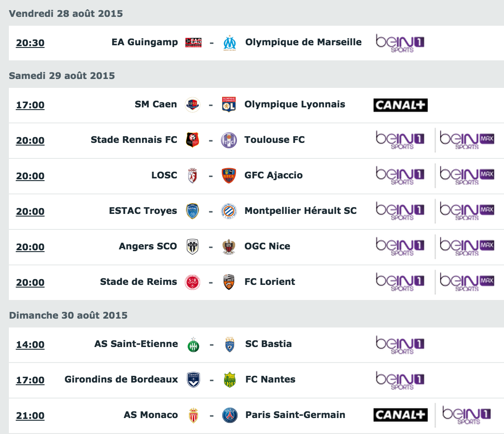
Task: Select the Girondins de Bordeaux team name
Action: click(121, 379)
